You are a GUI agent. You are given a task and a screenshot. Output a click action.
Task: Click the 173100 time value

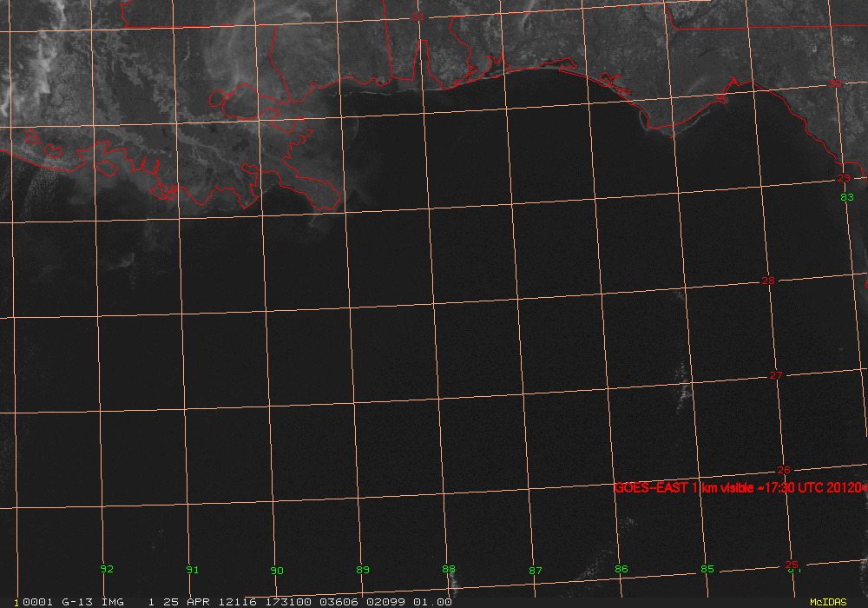point(288,602)
